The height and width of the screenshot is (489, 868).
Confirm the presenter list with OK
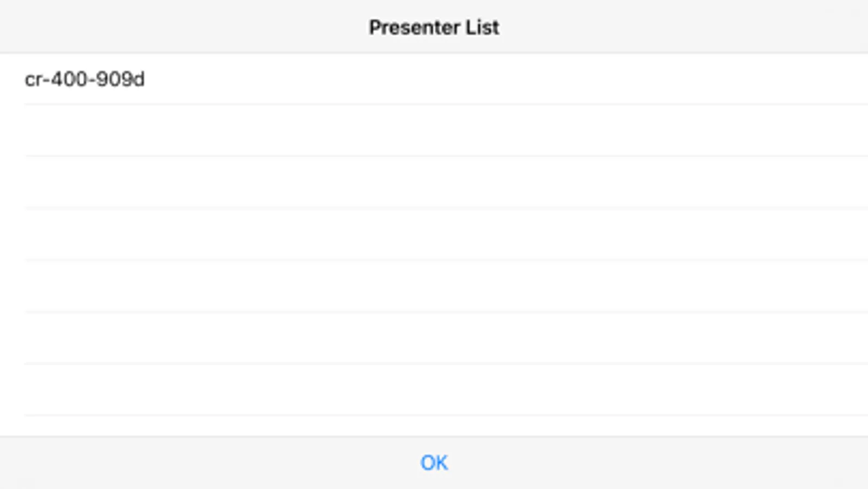point(434,463)
